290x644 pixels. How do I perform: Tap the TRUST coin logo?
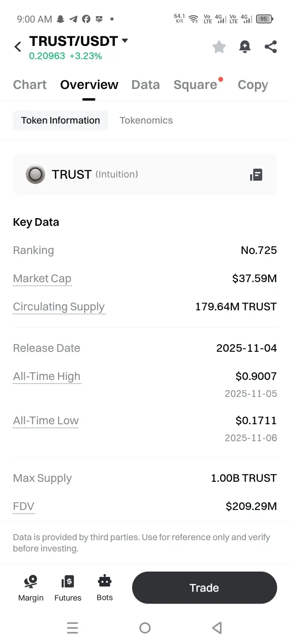click(x=35, y=175)
